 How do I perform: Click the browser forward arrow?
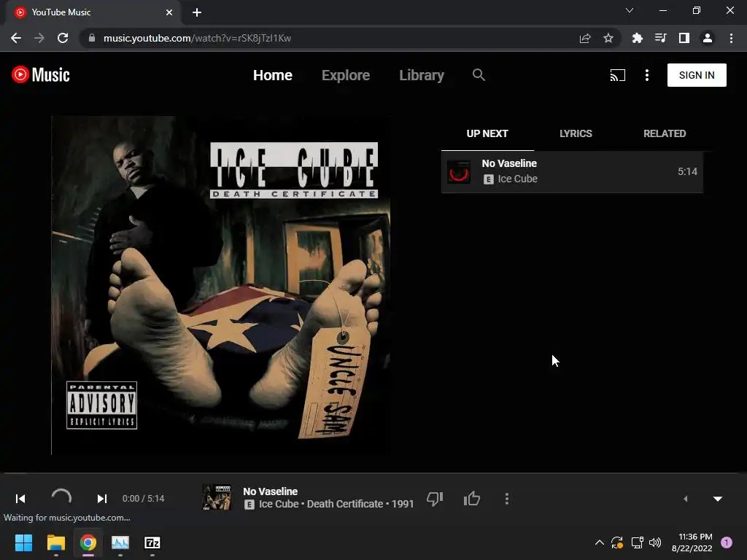click(39, 38)
